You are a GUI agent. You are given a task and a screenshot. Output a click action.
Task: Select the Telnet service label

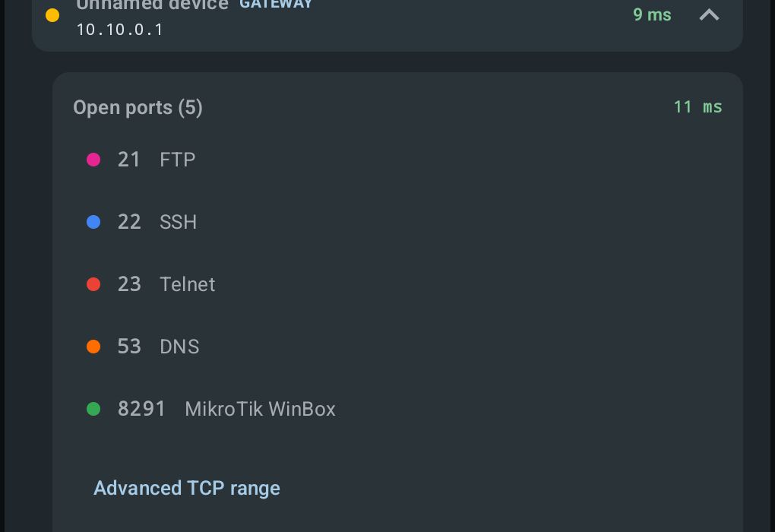(x=188, y=284)
